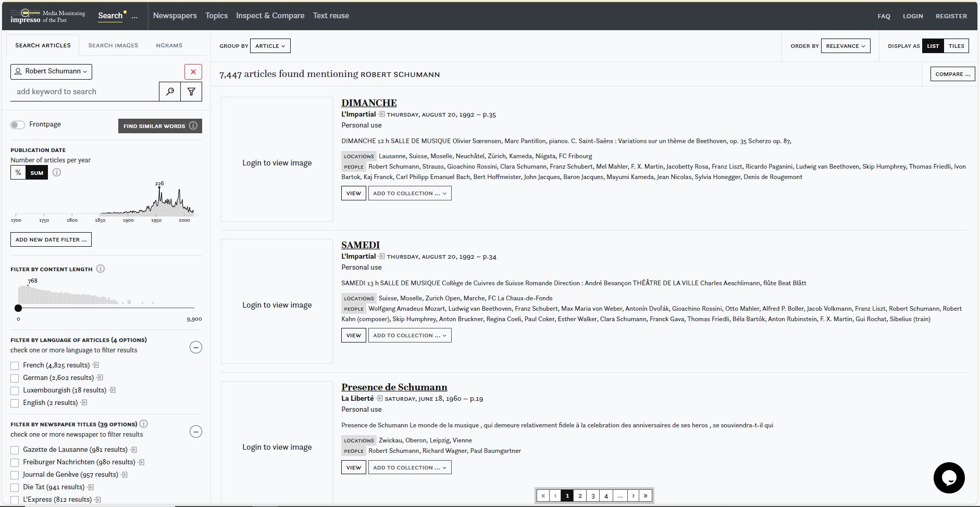The height and width of the screenshot is (507, 980).
Task: Switch chart to SUM mode
Action: (37, 172)
